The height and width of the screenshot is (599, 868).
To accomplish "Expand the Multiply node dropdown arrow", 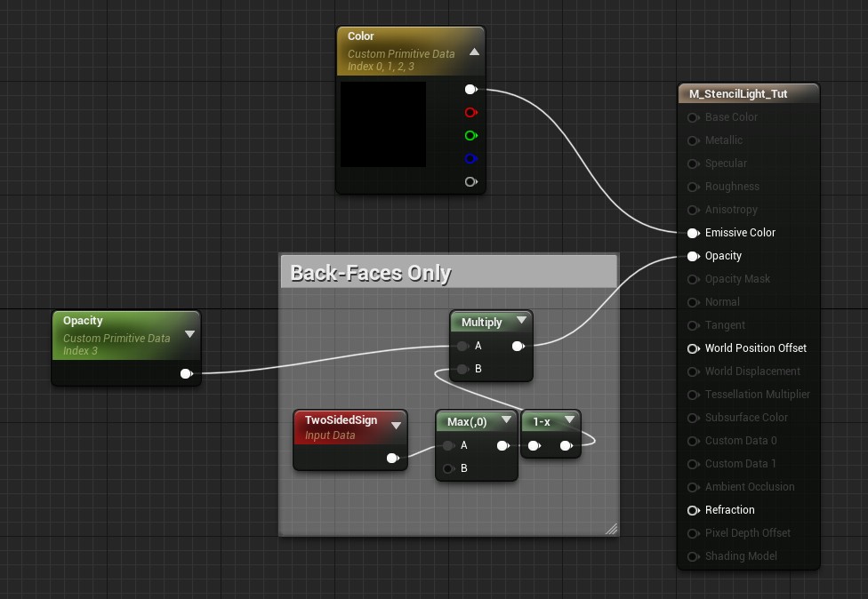I will point(521,321).
